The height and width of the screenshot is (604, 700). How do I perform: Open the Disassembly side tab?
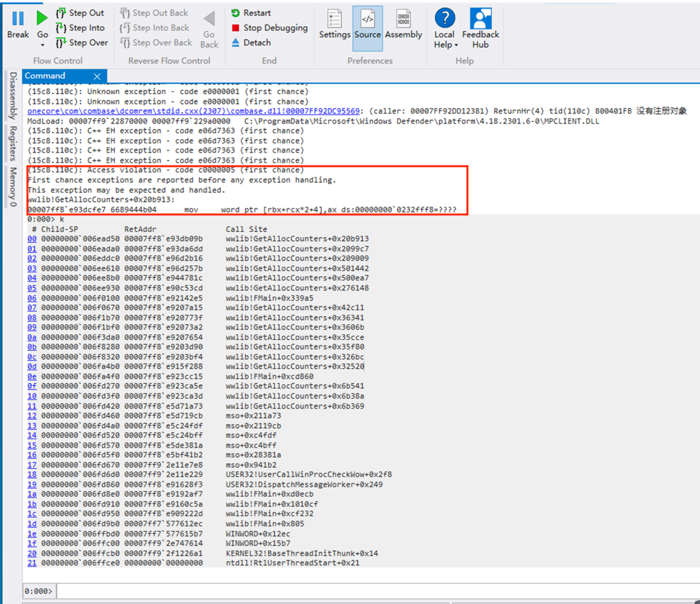click(13, 95)
